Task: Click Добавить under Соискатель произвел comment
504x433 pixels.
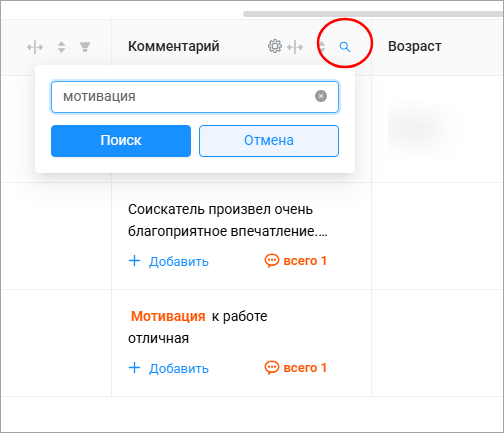Action: tap(169, 261)
